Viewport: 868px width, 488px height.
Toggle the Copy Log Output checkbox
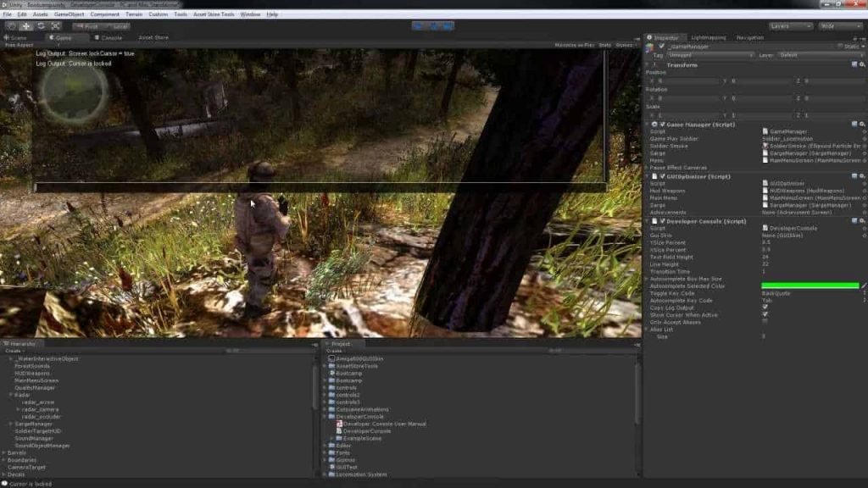[765, 308]
